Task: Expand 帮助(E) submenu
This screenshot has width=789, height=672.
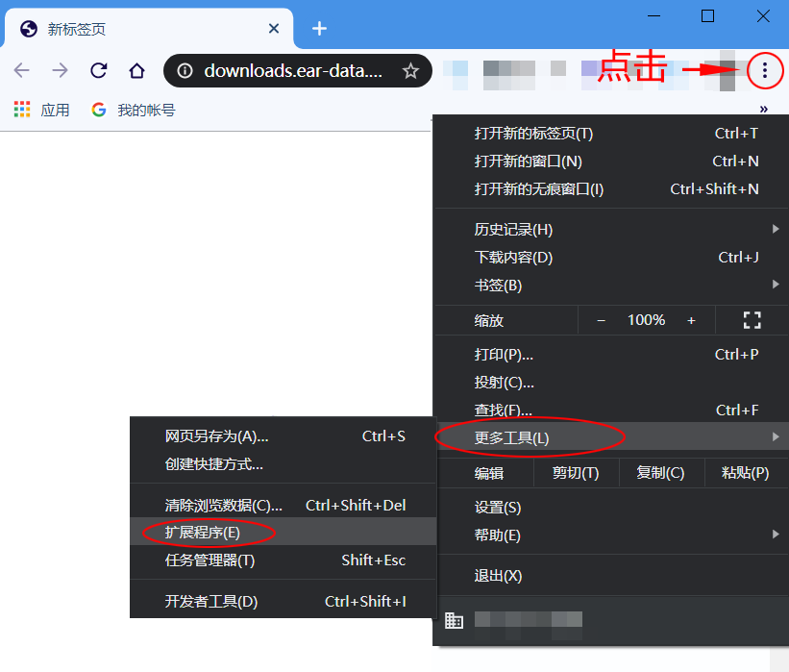Action: click(611, 535)
